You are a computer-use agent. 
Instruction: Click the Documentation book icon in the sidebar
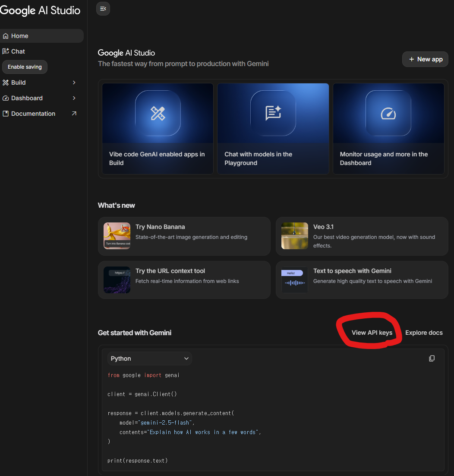(x=6, y=114)
